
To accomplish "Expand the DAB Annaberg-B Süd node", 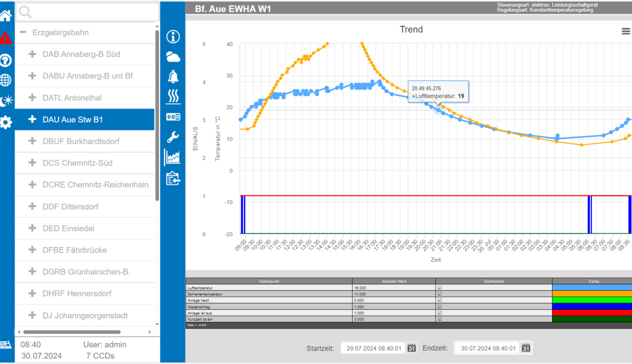I will coord(32,54).
